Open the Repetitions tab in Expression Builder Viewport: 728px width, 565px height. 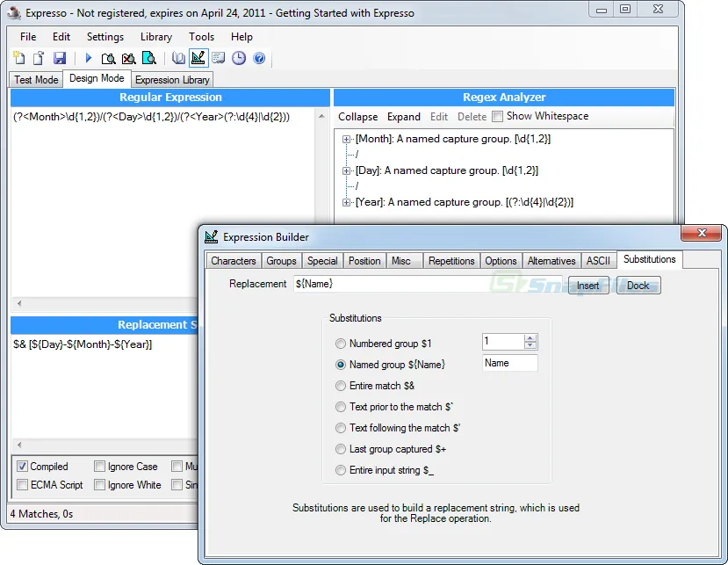[451, 261]
